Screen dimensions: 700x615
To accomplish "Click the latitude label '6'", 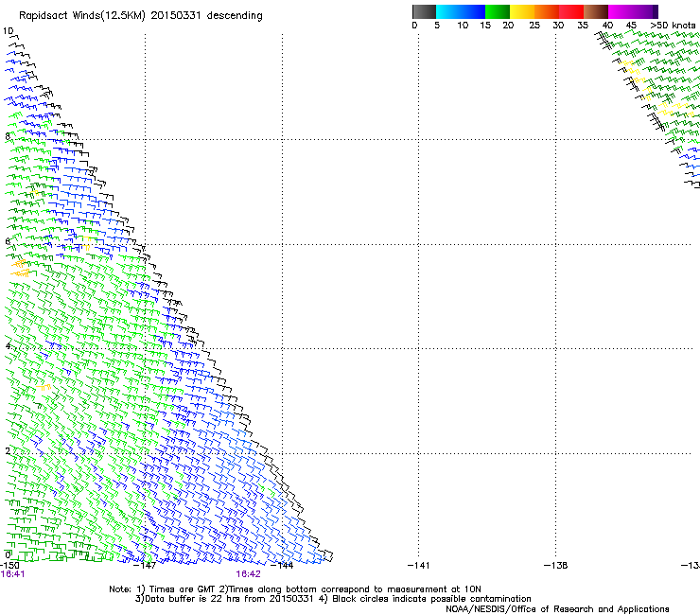I will tap(8, 241).
